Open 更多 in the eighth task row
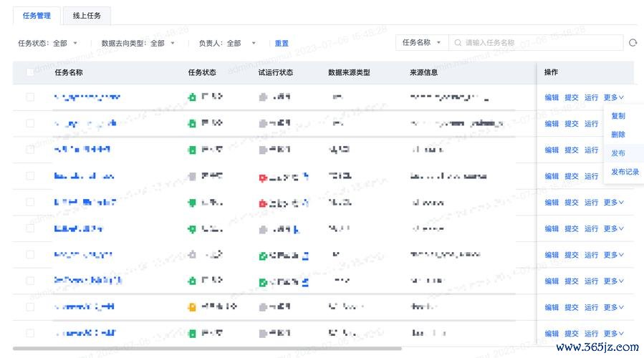The height and width of the screenshot is (358, 644). point(614,281)
